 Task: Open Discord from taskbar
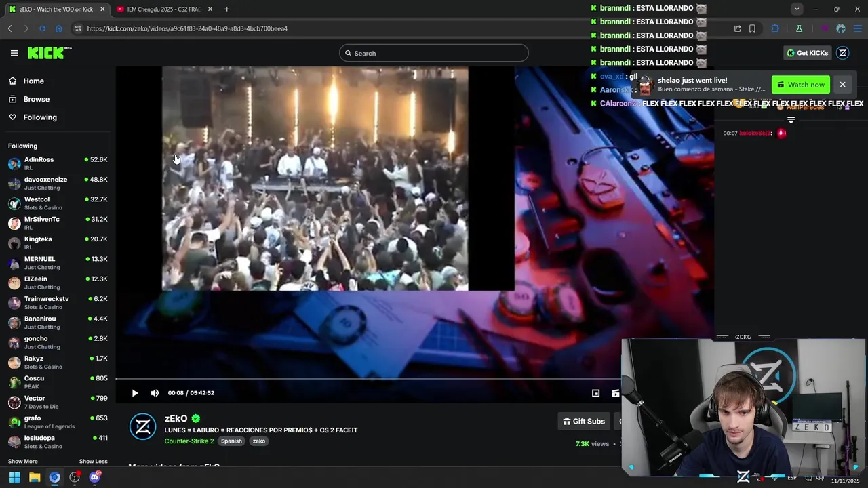coord(95,477)
